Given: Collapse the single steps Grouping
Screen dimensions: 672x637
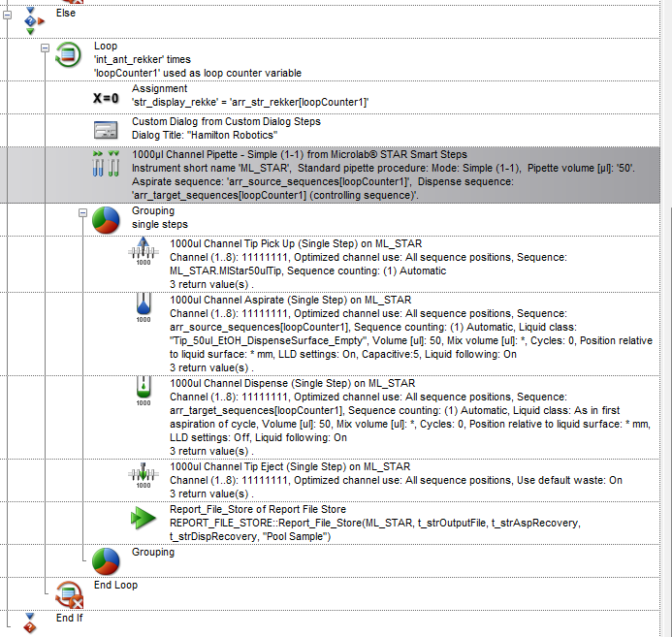Looking at the screenshot, I should (x=82, y=213).
